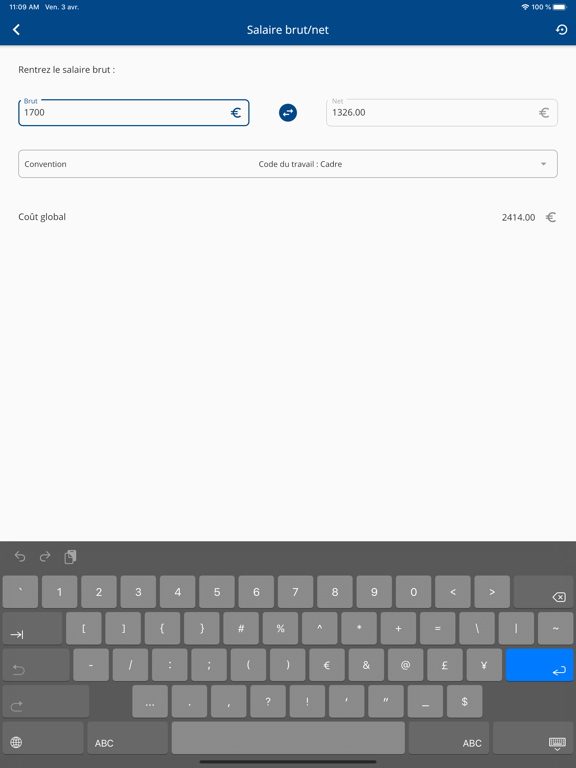Tap the 1 key
The height and width of the screenshot is (768, 576).
(x=60, y=592)
